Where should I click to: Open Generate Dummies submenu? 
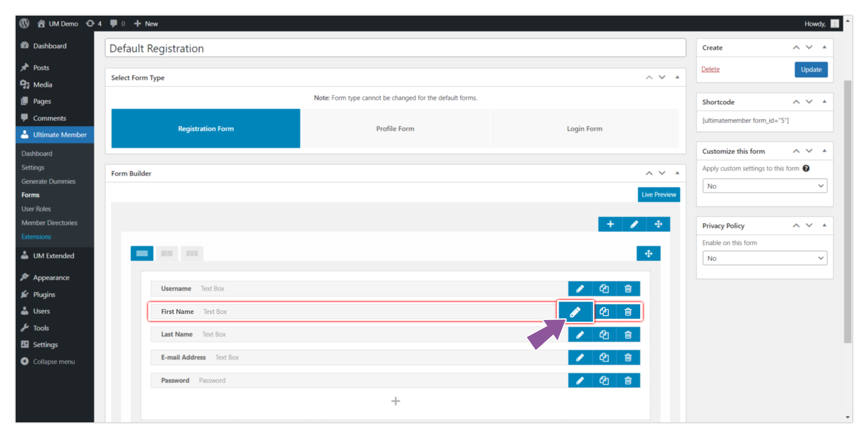[x=48, y=182]
